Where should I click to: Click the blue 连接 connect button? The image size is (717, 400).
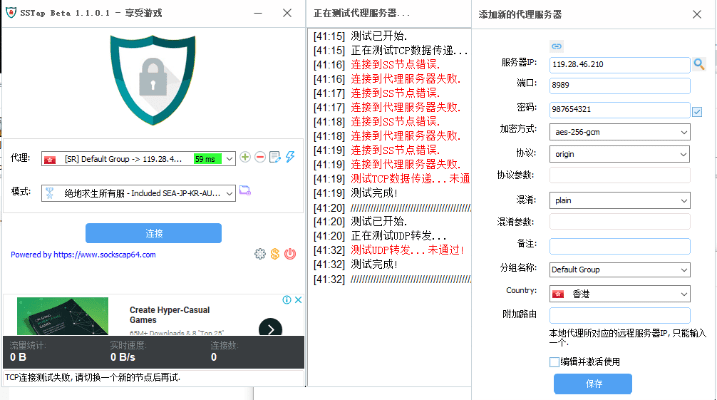click(154, 233)
